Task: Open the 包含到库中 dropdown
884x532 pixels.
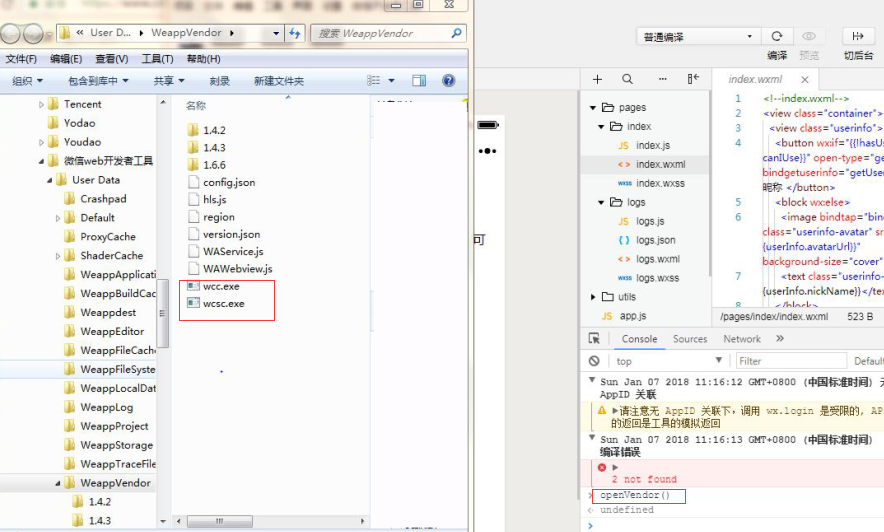Action: click(x=98, y=81)
